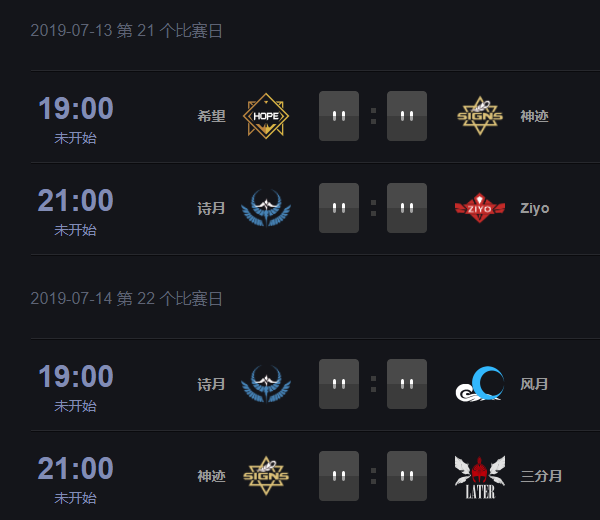Viewport: 600px width, 520px height.
Task: Click the blue winged logo facing Ziyo
Action: click(x=265, y=208)
